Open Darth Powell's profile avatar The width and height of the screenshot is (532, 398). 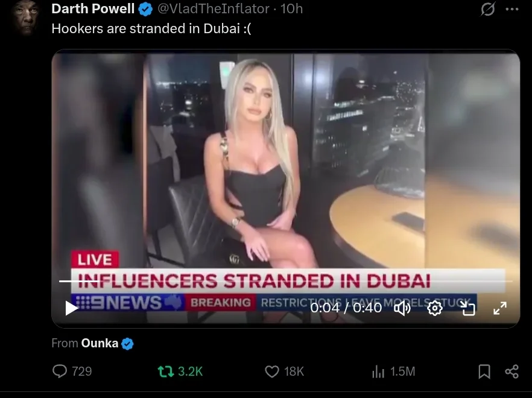coord(25,17)
